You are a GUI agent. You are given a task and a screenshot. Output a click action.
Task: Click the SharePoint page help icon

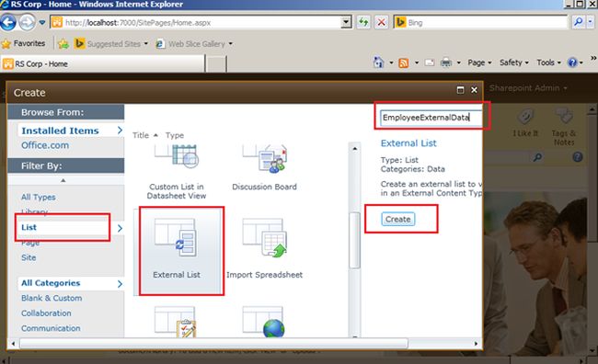(x=578, y=156)
